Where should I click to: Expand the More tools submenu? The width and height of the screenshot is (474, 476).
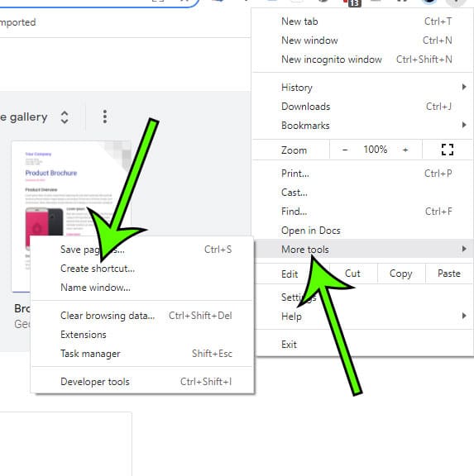coord(361,250)
